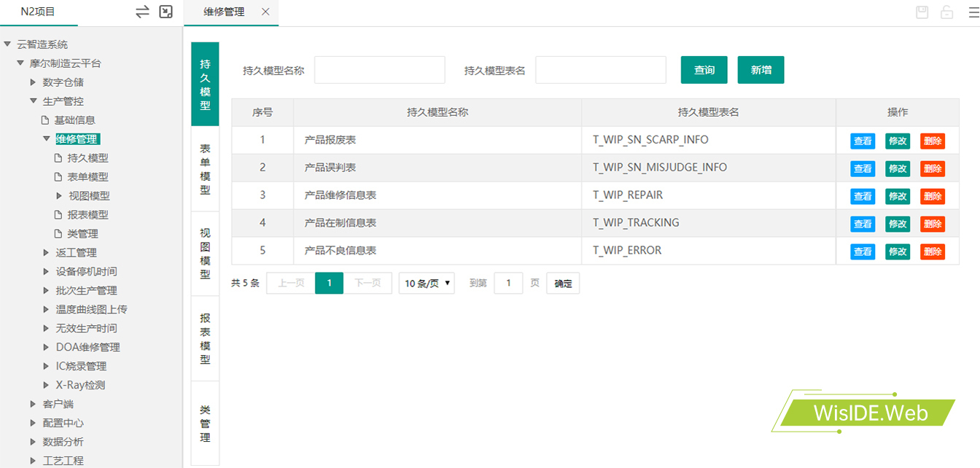Click the unlock padlock icon at top right

[x=946, y=12]
